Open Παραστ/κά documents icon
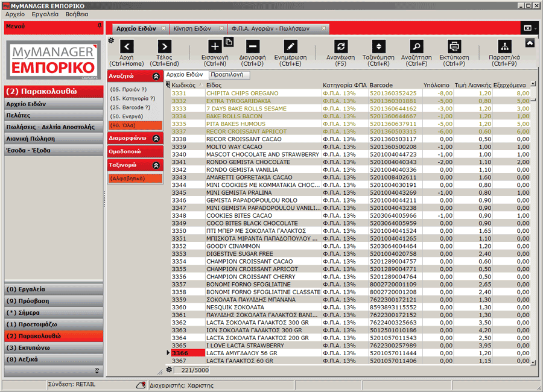 click(x=504, y=46)
